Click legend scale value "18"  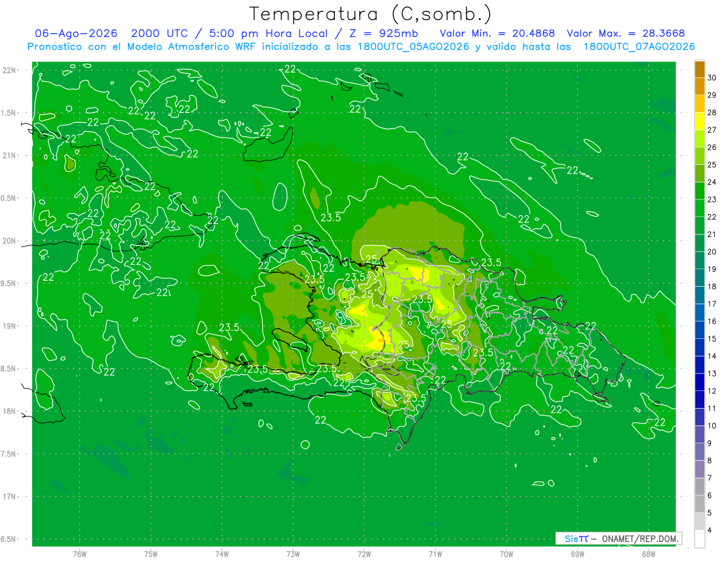712,286
